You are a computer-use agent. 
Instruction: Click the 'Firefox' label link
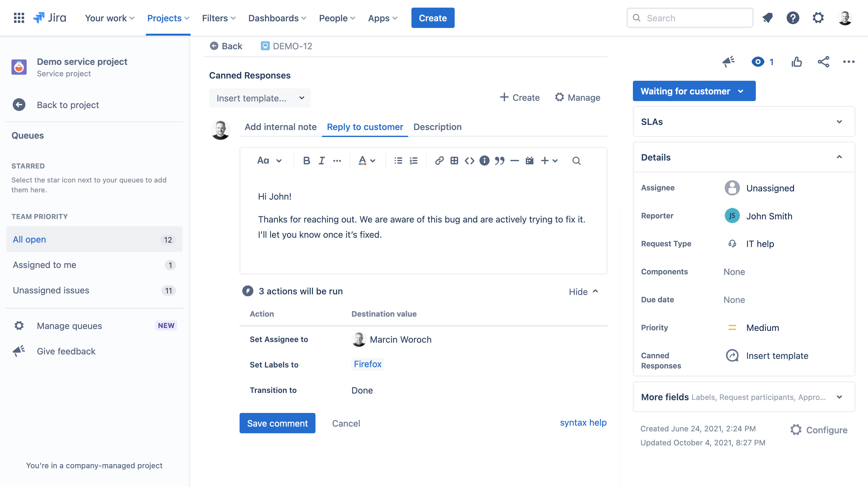pos(367,363)
